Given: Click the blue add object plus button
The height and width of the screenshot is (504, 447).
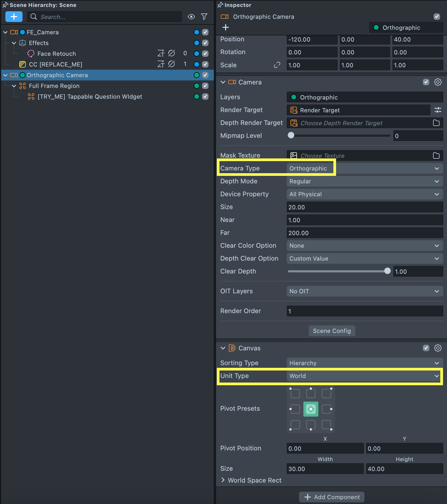Looking at the screenshot, I should (x=14, y=17).
